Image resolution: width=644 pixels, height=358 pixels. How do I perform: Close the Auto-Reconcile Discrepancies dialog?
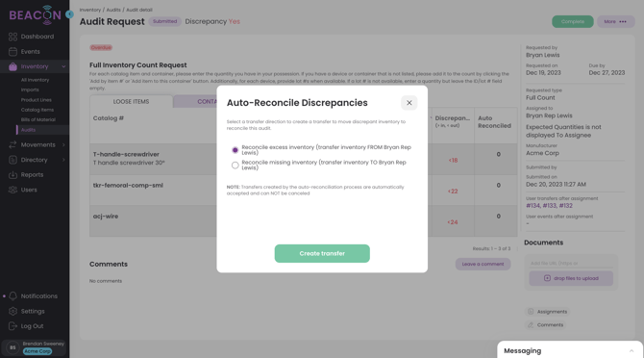pos(409,103)
